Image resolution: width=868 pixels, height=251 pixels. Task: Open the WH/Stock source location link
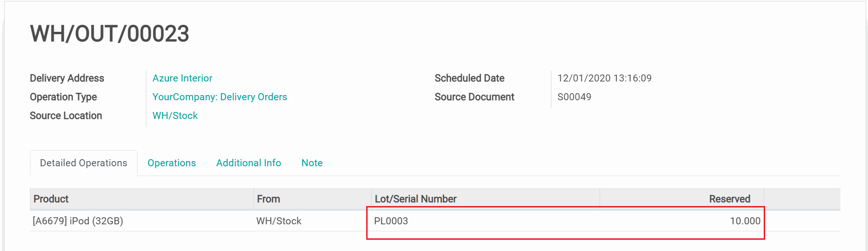175,116
